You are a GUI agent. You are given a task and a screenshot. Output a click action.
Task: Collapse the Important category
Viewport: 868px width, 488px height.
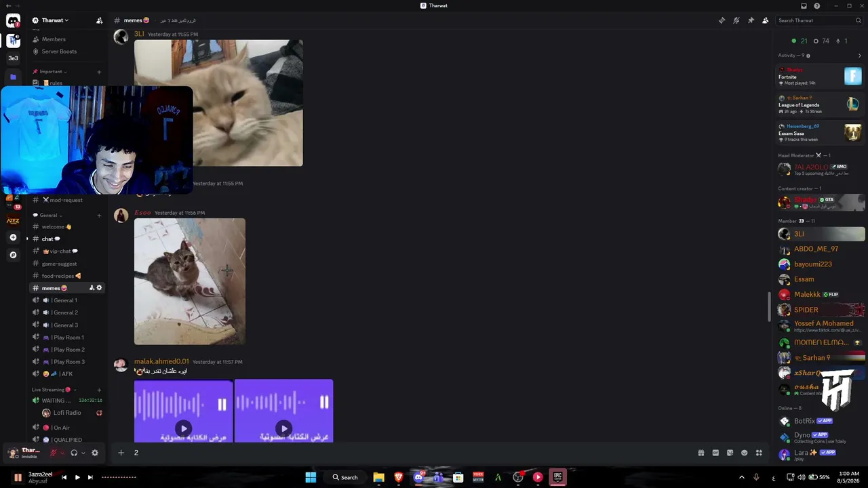pos(51,72)
